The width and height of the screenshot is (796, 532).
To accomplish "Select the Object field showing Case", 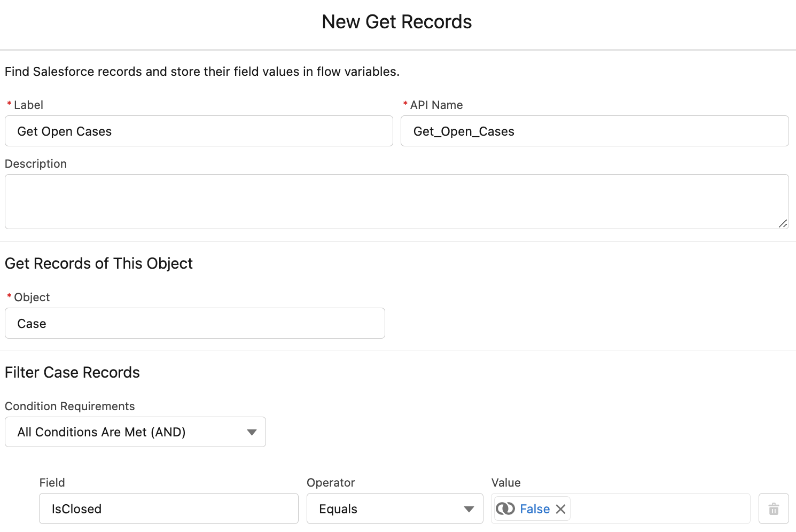I will [194, 324].
